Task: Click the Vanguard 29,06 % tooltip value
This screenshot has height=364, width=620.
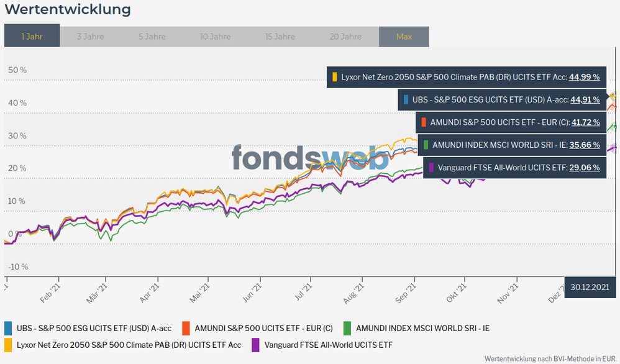Action: click(x=585, y=168)
